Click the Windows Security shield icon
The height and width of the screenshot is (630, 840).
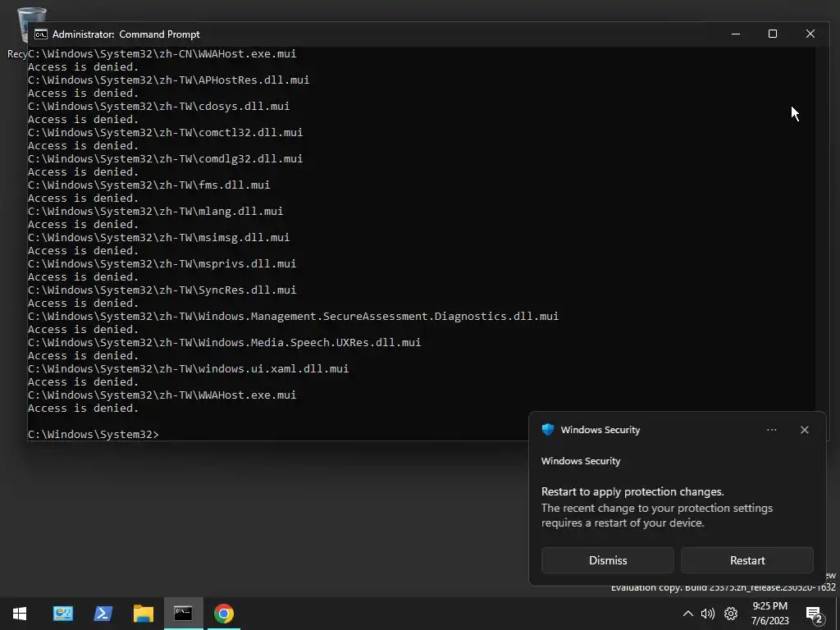547,430
